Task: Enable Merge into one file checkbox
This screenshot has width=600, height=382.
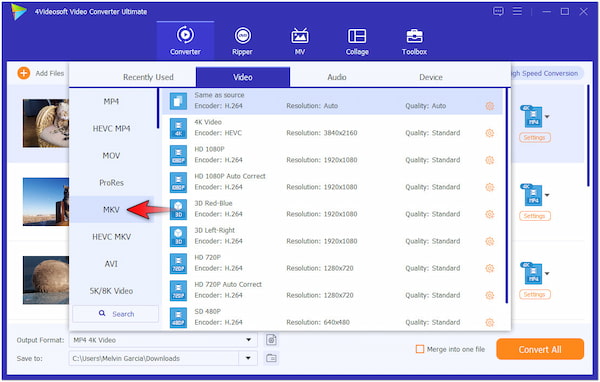Action: (420, 349)
